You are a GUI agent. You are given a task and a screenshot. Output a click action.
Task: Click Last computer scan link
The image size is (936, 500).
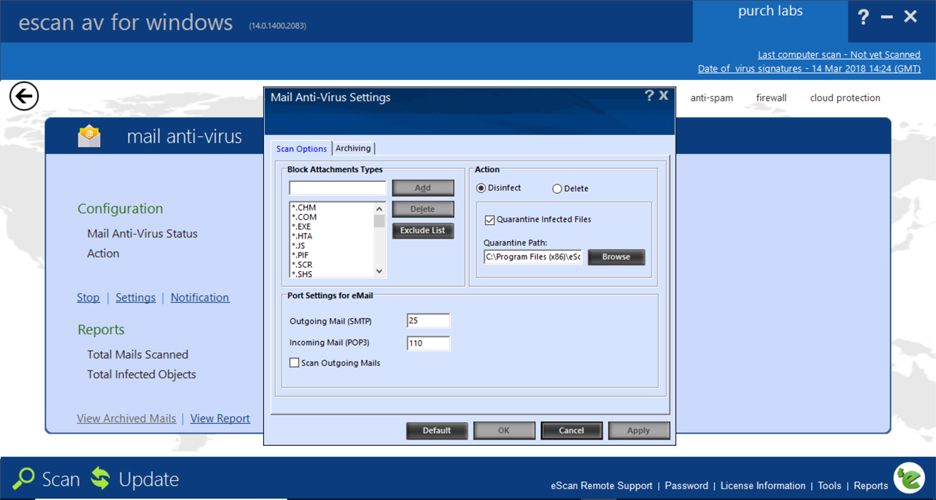(839, 54)
